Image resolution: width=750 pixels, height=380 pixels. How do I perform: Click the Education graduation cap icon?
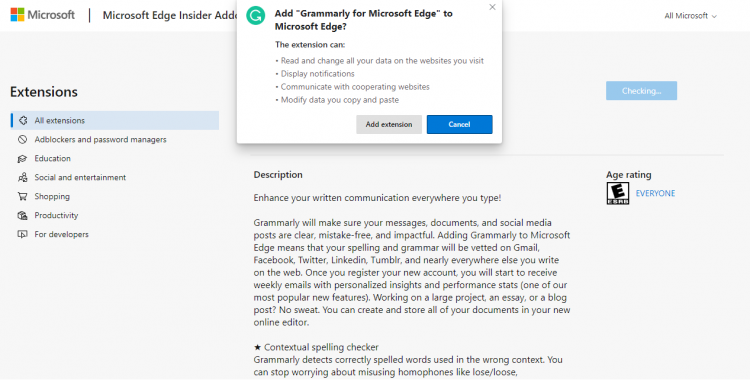coord(22,158)
